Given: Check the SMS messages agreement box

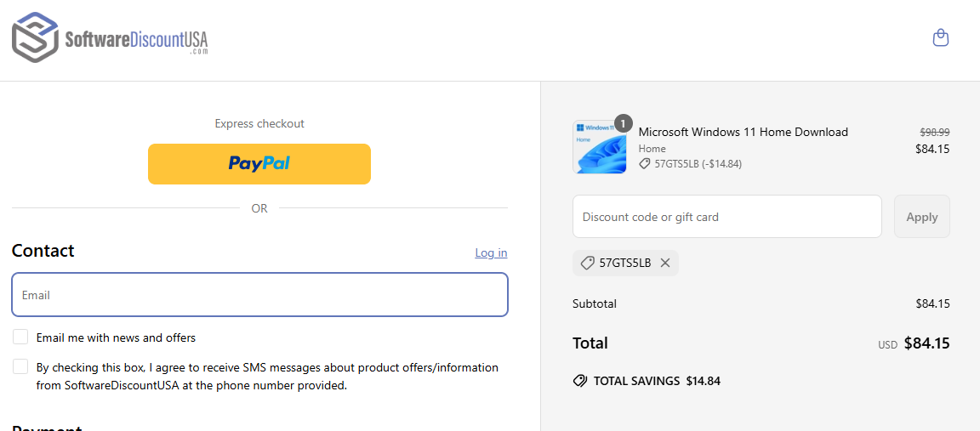Looking at the screenshot, I should click(x=20, y=366).
